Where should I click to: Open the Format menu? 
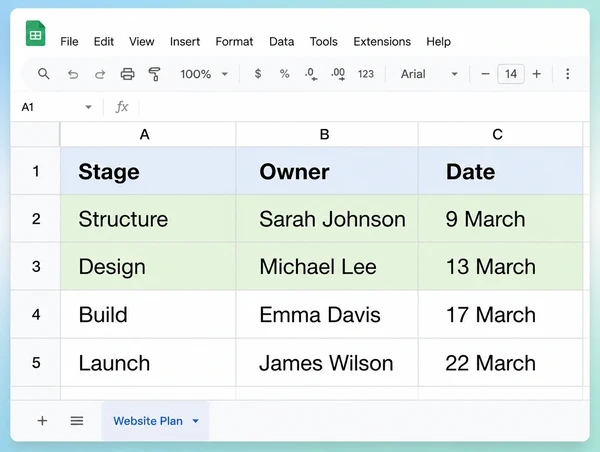pos(234,41)
